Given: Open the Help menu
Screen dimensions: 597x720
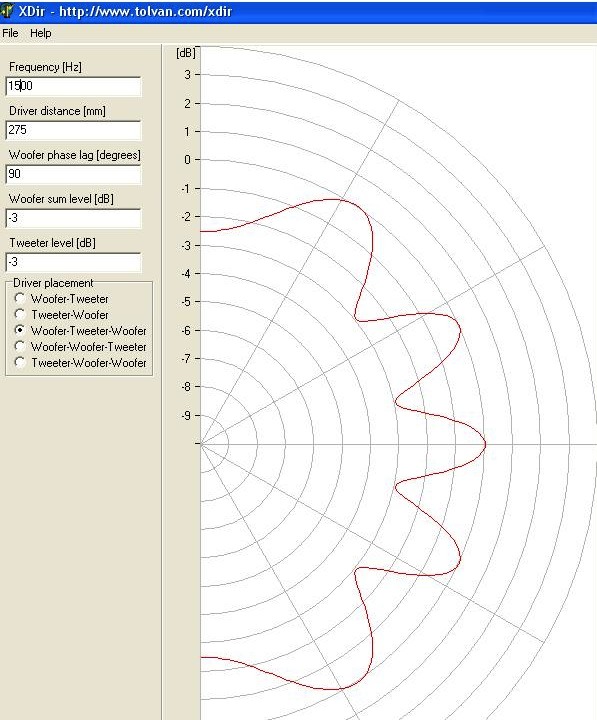Looking at the screenshot, I should (x=40, y=33).
